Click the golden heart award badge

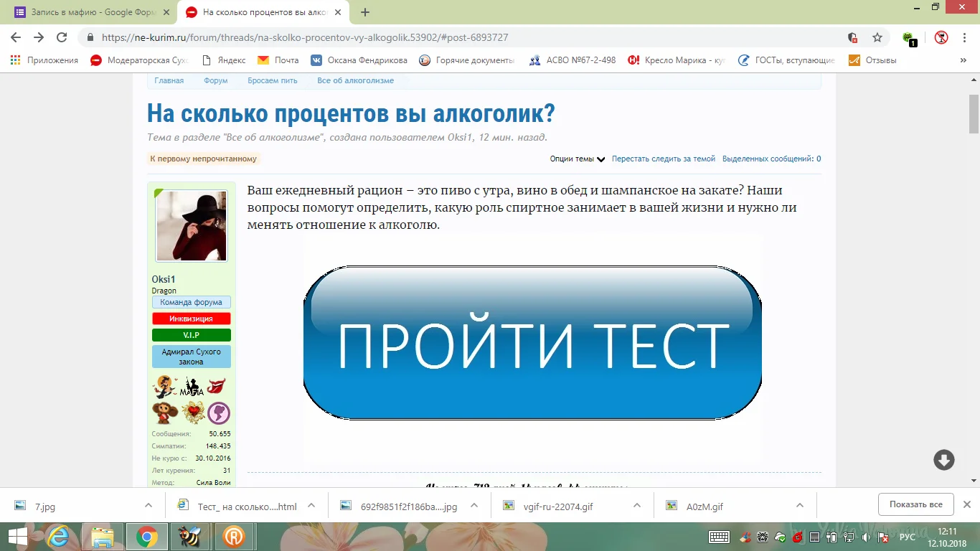pos(192,413)
